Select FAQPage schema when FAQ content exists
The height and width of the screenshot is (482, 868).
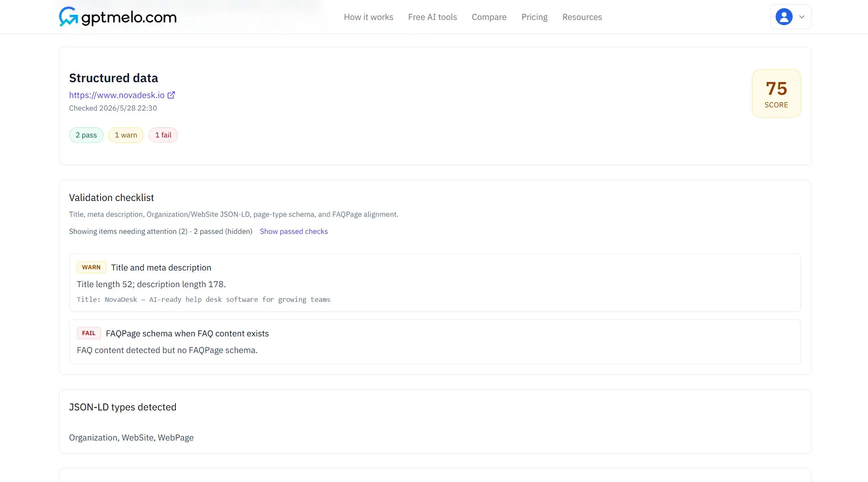187,334
